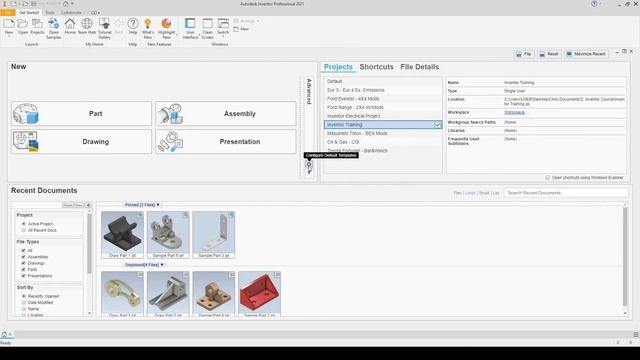Image resolution: width=640 pixels, height=360 pixels.
Task: Switch recent documents to Tiles view
Action: [457, 193]
